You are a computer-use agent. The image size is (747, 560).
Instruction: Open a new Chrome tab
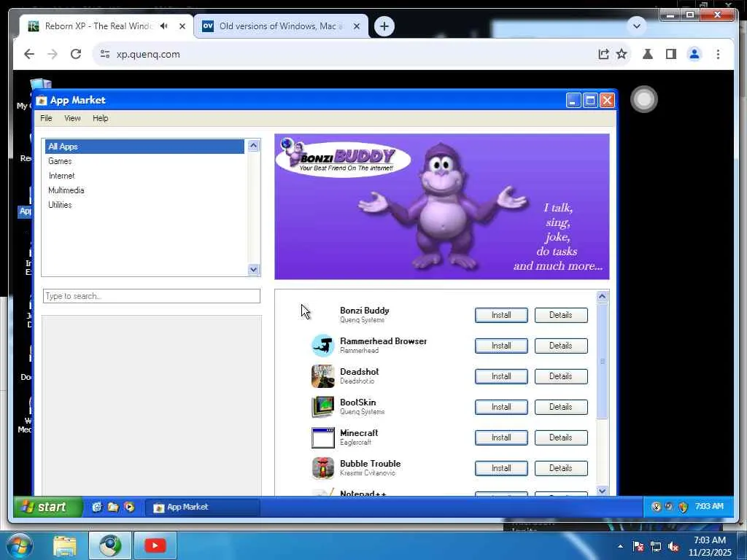(384, 26)
